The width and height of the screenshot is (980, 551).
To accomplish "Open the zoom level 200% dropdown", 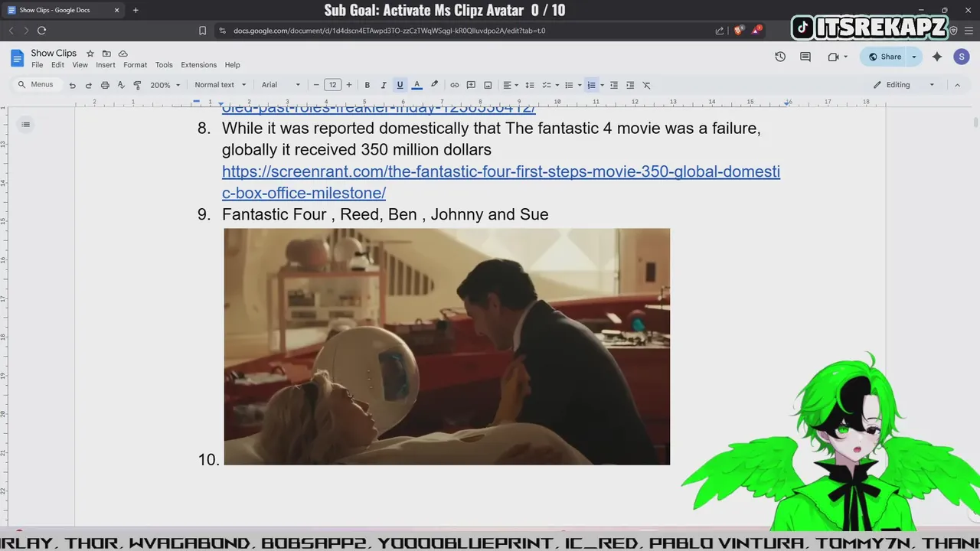I will tap(165, 85).
